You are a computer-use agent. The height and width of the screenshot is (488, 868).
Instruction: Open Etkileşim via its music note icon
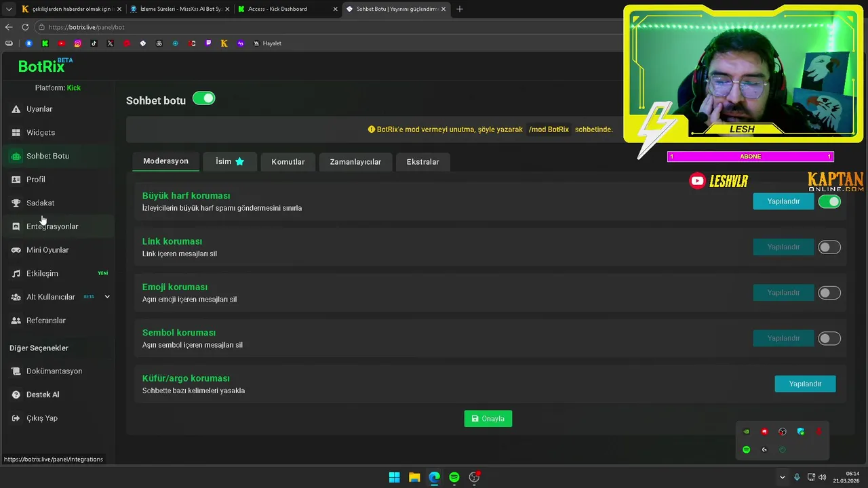tap(16, 274)
